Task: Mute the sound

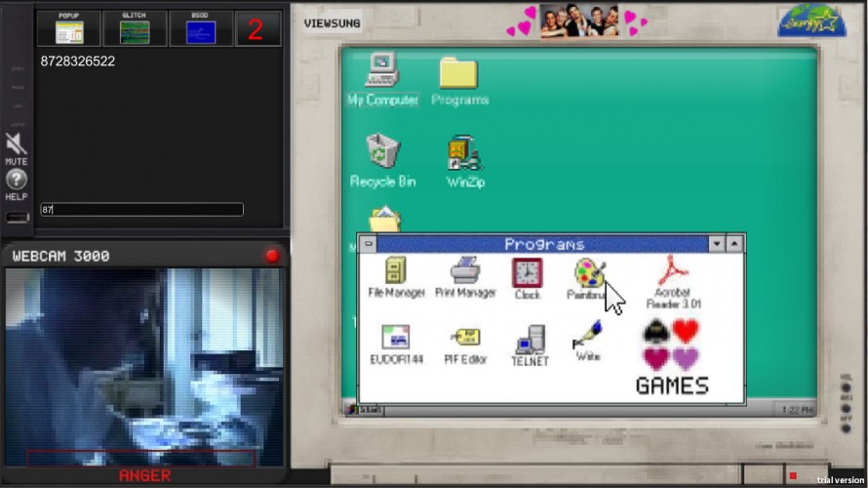Action: [16, 148]
